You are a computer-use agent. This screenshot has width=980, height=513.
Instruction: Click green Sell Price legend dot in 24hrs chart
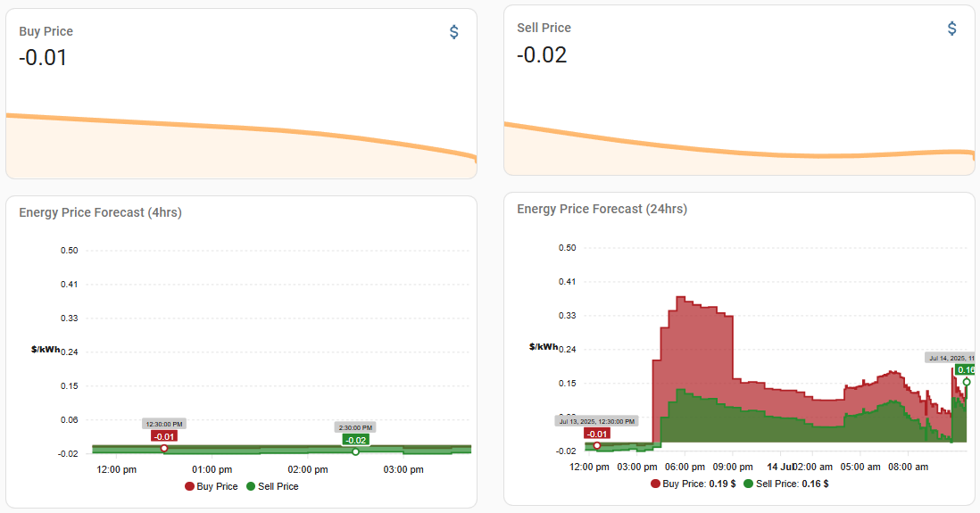[x=747, y=484]
